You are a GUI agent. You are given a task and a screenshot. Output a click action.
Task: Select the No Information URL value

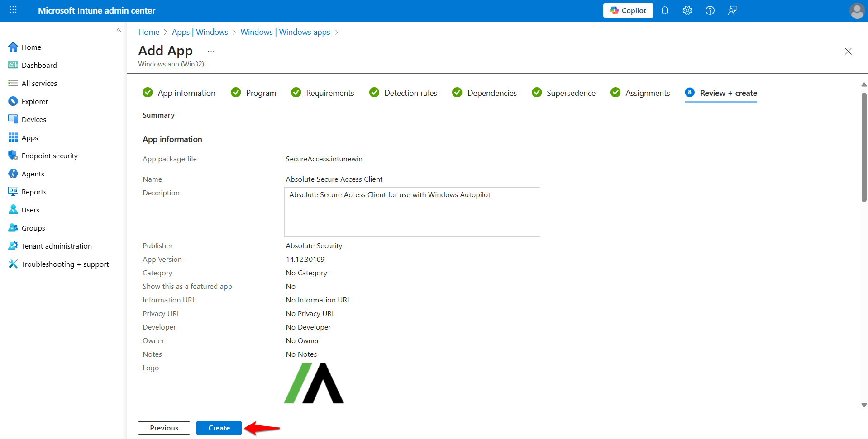coord(318,300)
